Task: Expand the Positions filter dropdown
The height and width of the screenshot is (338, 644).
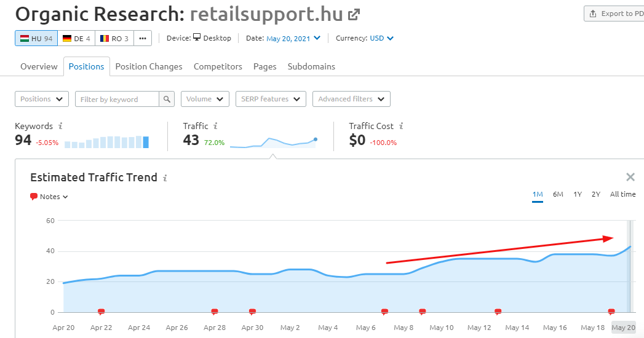Action: 41,99
